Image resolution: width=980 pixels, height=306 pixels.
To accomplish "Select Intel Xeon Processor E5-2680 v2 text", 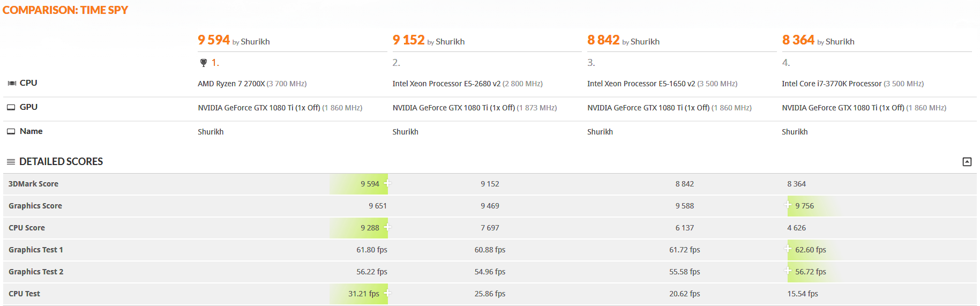I will pyautogui.click(x=446, y=84).
